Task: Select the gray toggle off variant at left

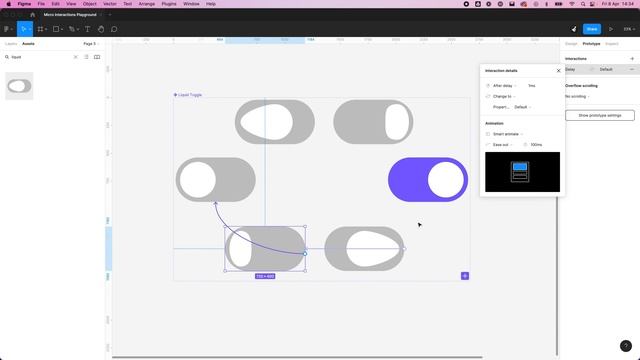Action: [216, 180]
